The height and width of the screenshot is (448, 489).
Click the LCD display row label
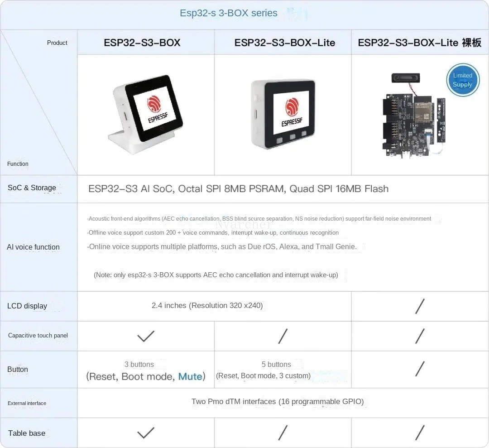click(x=27, y=306)
